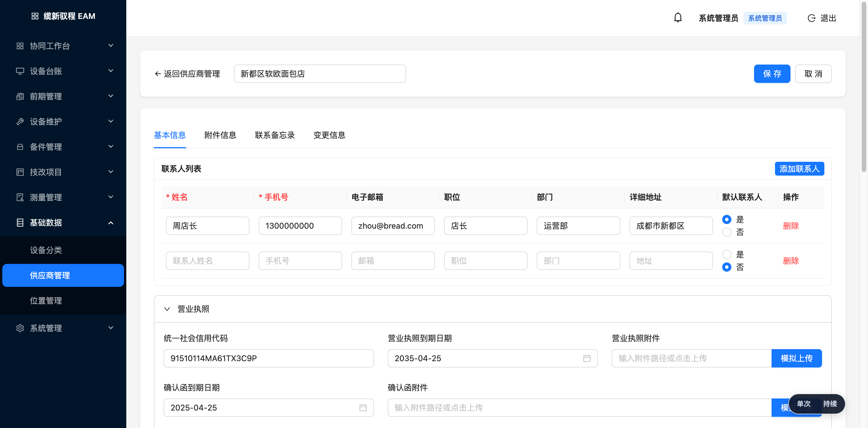Click the empty 联系人姓名 input
This screenshot has height=428, width=868.
(208, 261)
